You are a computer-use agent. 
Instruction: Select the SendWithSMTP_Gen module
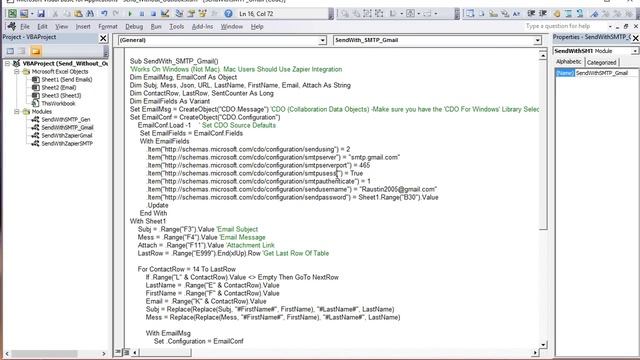tap(66, 120)
